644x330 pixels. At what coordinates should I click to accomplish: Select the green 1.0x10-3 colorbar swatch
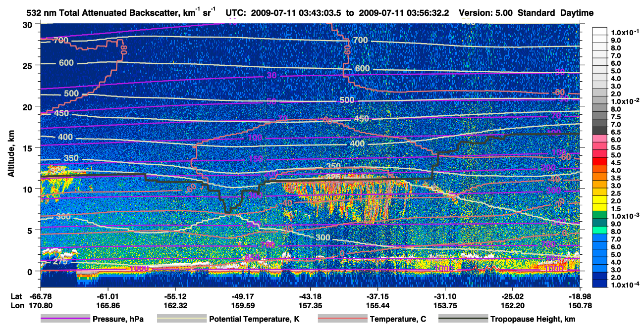(600, 215)
